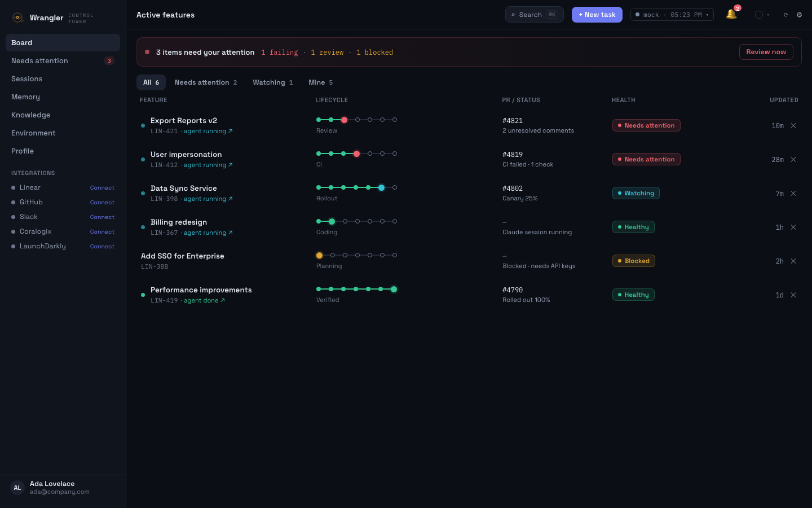Open Needs attention in the sidebar
Image resolution: width=812 pixels, height=508 pixels.
tap(63, 61)
